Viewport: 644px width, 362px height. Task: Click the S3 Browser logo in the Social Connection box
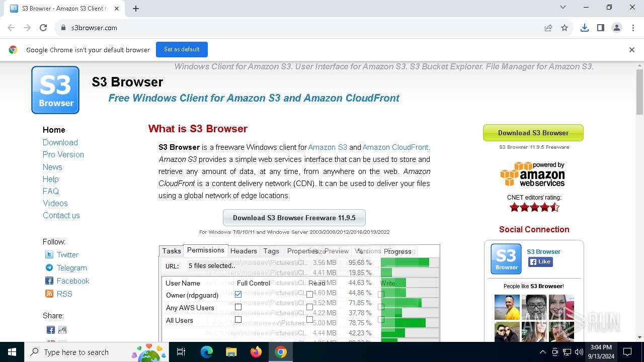click(506, 259)
